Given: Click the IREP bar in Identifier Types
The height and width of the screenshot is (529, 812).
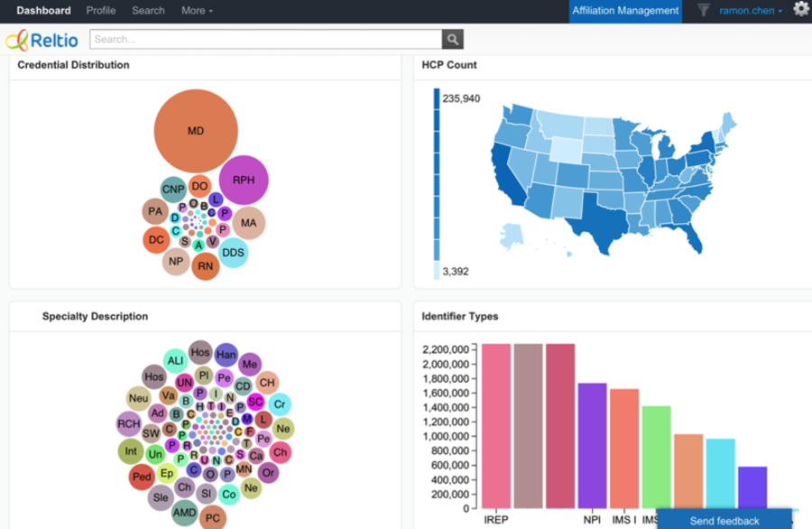Looking at the screenshot, I should (x=496, y=424).
